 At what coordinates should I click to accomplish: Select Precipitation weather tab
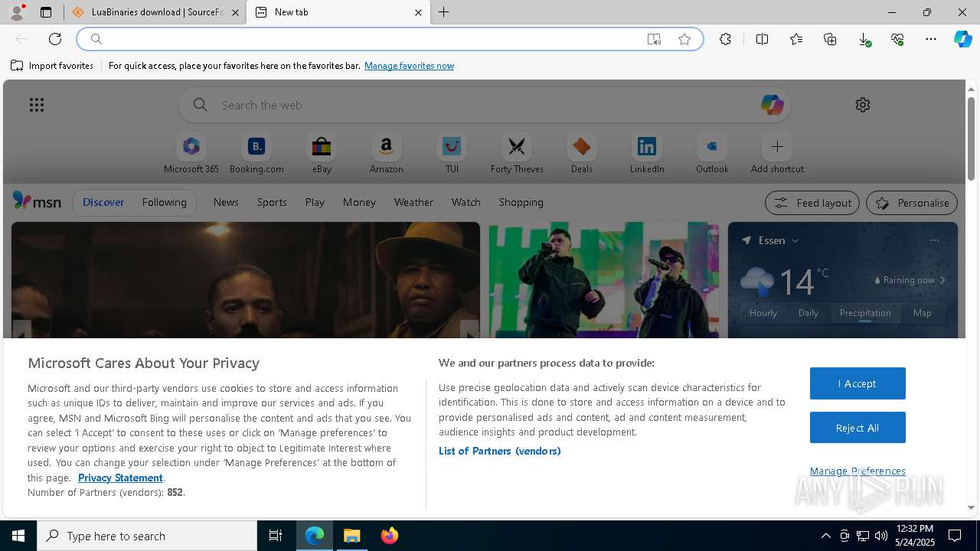point(865,312)
